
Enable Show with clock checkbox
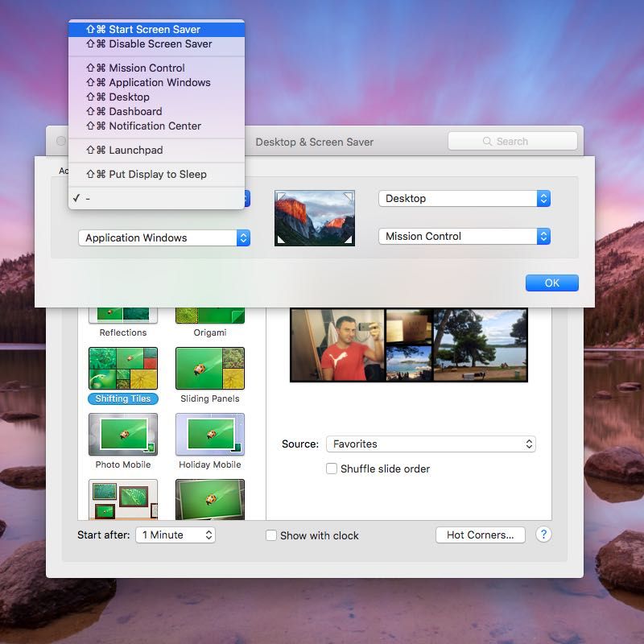point(271,535)
